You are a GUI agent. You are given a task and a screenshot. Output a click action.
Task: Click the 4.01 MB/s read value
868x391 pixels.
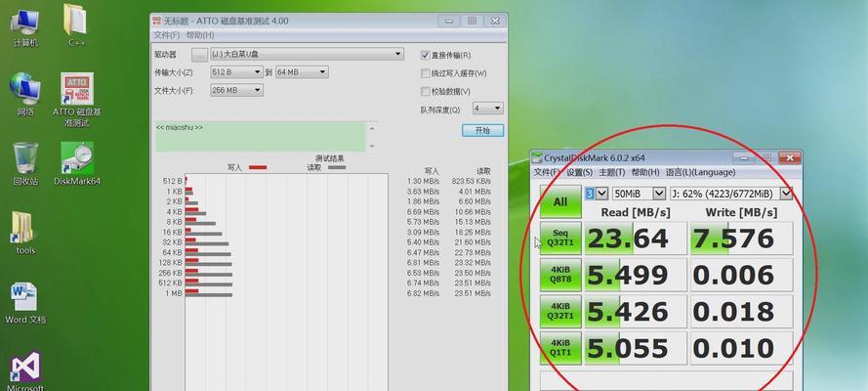[475, 192]
